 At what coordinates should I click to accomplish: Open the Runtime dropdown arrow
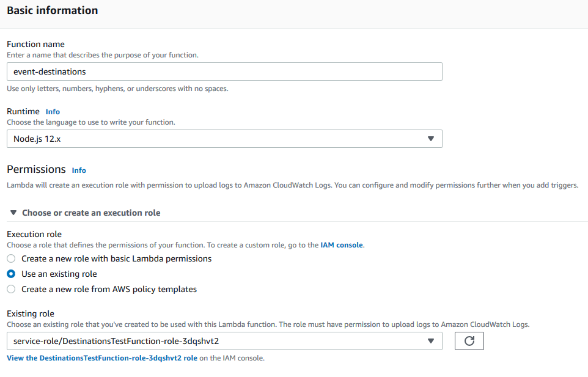pos(430,139)
